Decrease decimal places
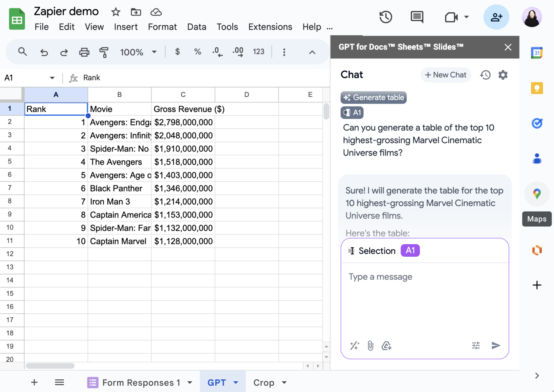 point(217,52)
